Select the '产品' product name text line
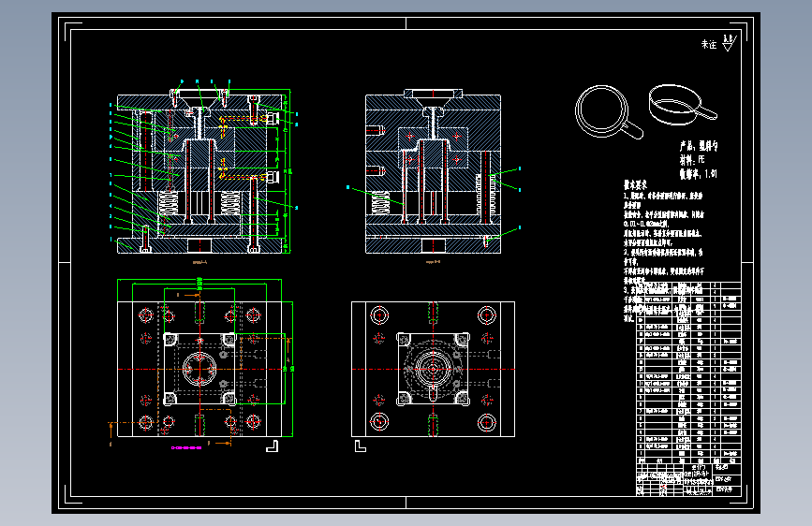Viewport: 812px width, 526px height. pos(699,146)
